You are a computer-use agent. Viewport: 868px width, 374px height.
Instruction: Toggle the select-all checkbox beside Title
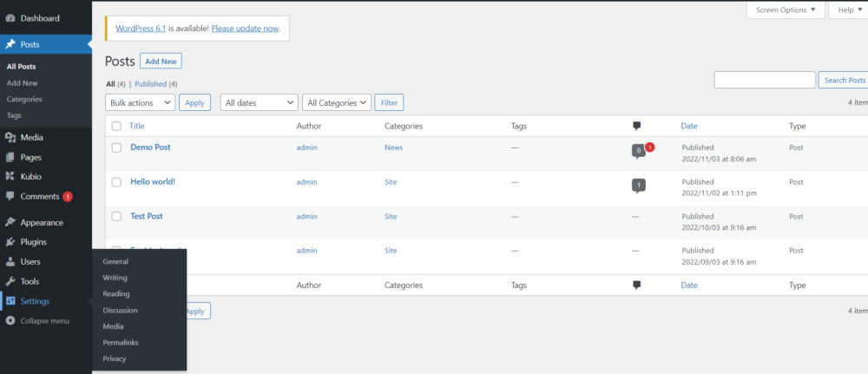click(116, 126)
